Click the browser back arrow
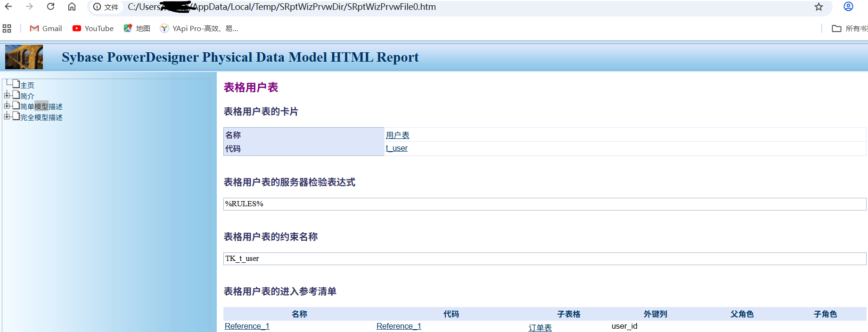This screenshot has width=868, height=332. pyautogui.click(x=8, y=7)
